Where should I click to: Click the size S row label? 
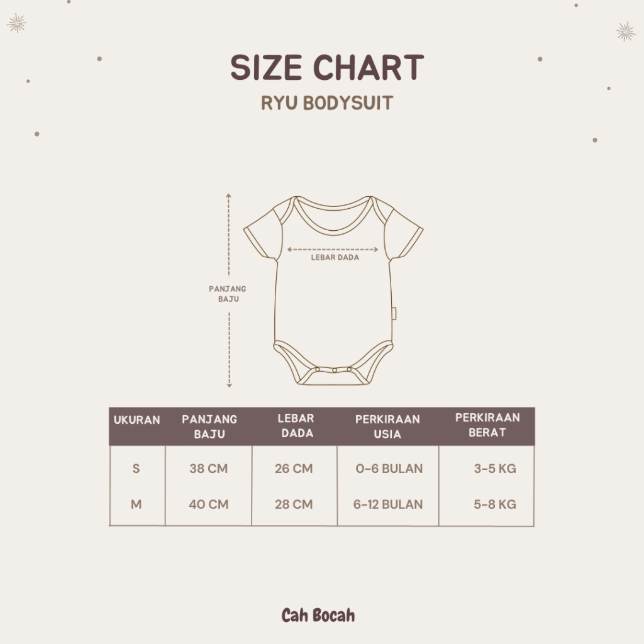[136, 469]
